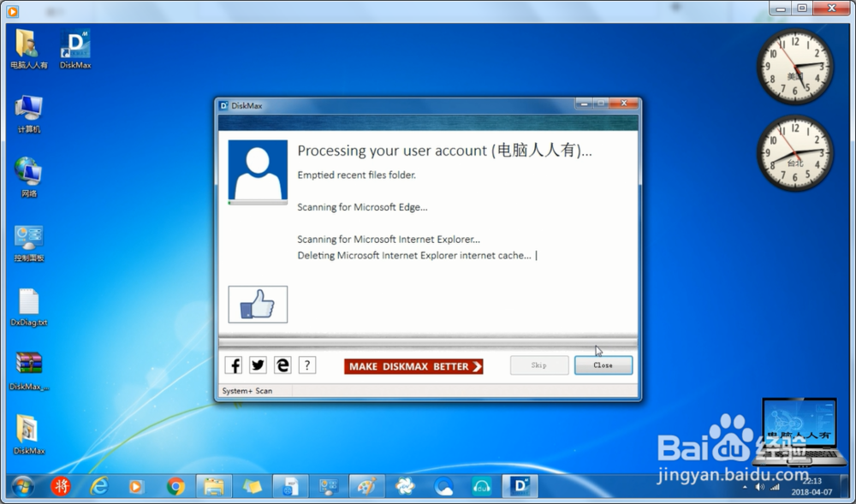Open the control panel taskbar button
This screenshot has width=856, height=504.
click(329, 486)
